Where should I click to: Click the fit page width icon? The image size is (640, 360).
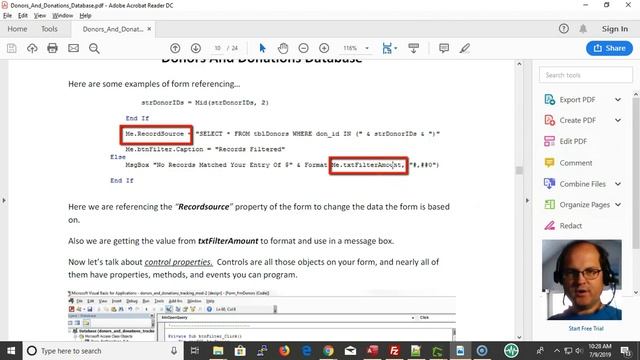[387, 48]
